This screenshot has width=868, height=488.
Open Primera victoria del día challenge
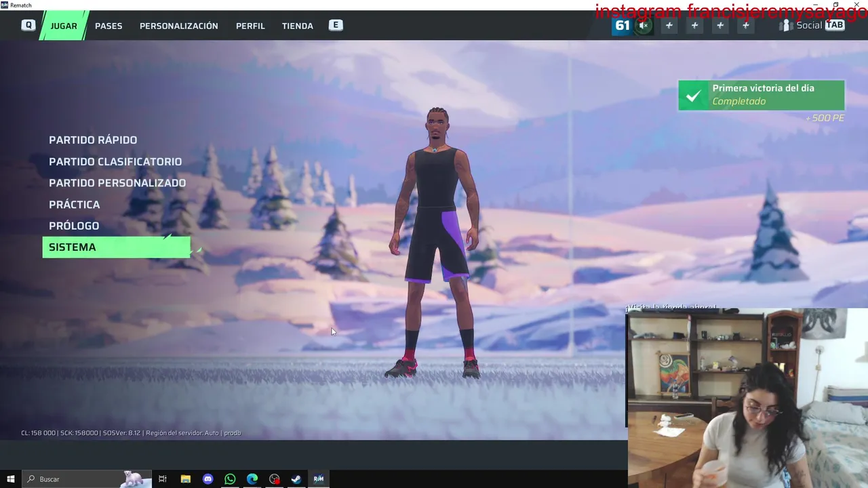tap(762, 95)
